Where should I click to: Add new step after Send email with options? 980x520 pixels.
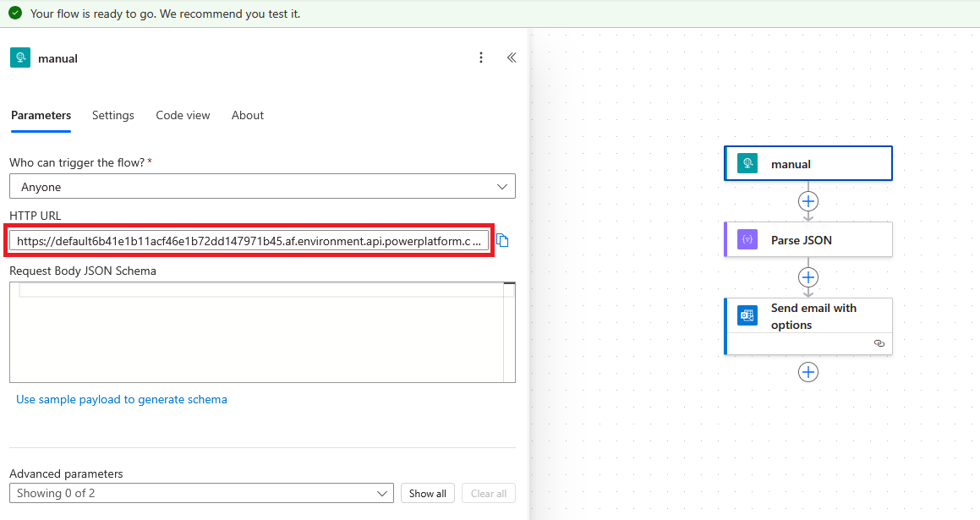coord(808,372)
